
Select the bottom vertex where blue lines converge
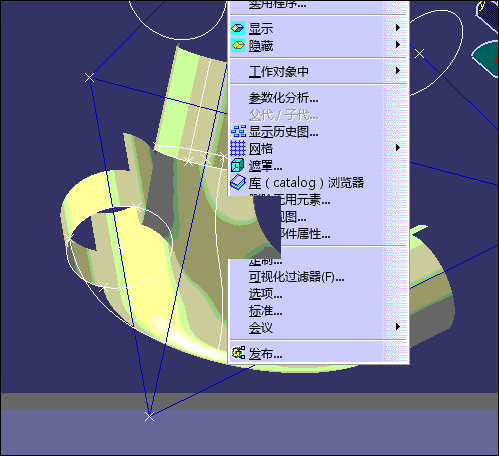pos(149,416)
